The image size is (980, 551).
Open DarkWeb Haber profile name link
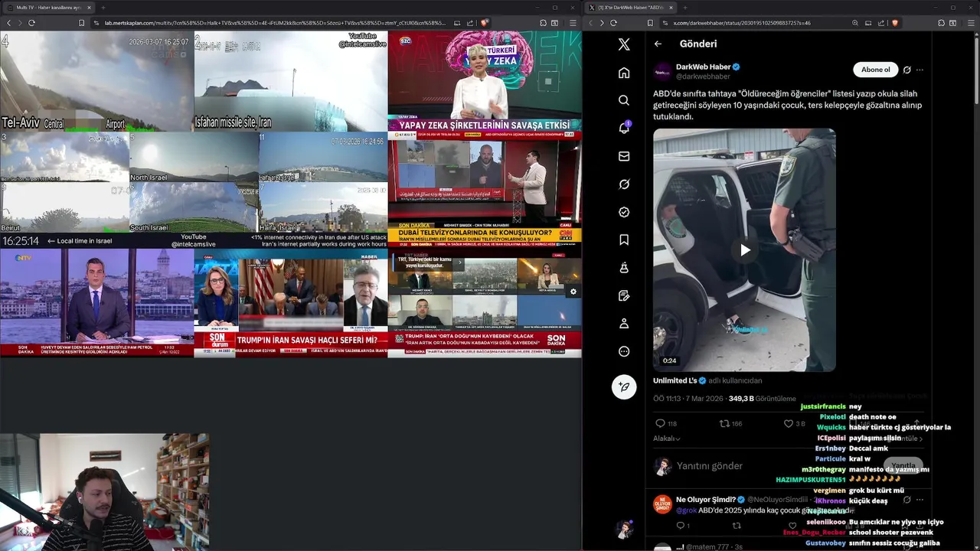point(703,67)
